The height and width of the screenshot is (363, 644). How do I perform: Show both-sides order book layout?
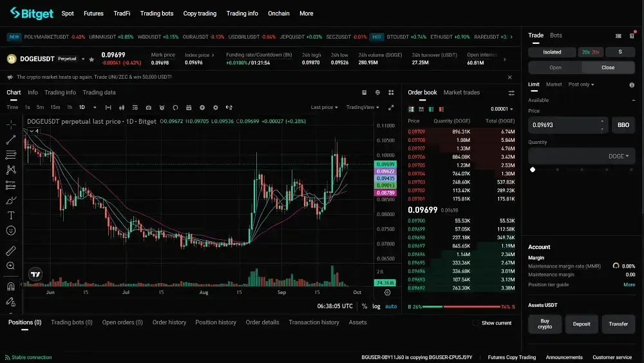coord(411,109)
